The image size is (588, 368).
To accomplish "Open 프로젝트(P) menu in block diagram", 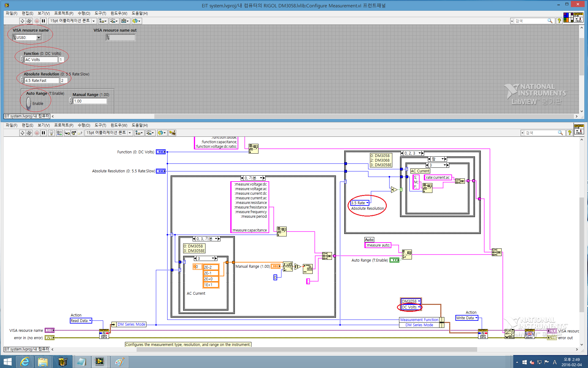I will (64, 125).
